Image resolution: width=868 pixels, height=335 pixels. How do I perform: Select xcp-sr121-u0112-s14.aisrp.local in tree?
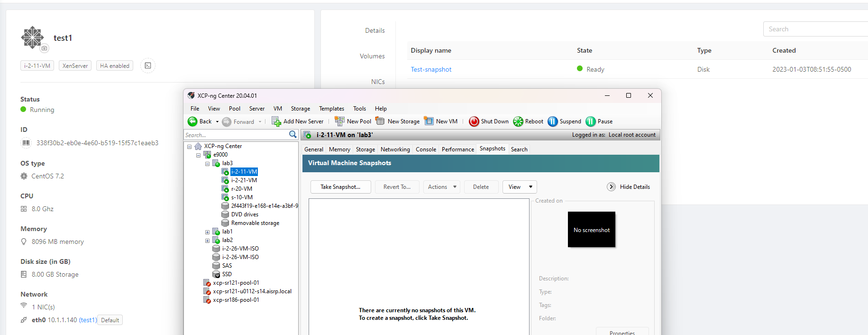252,291
